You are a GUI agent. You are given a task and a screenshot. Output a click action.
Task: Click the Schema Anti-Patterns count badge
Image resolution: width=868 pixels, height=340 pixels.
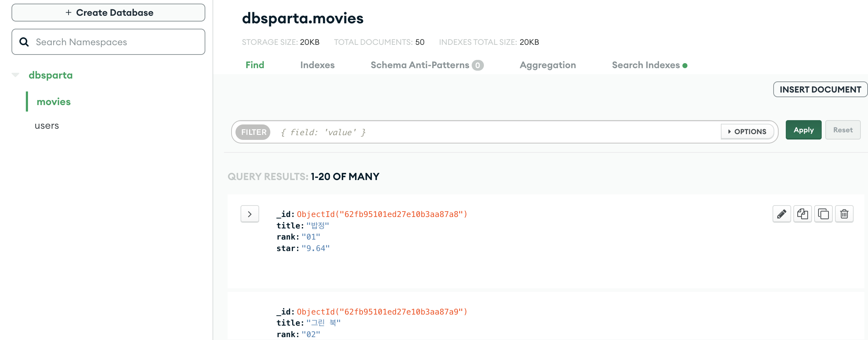477,65
